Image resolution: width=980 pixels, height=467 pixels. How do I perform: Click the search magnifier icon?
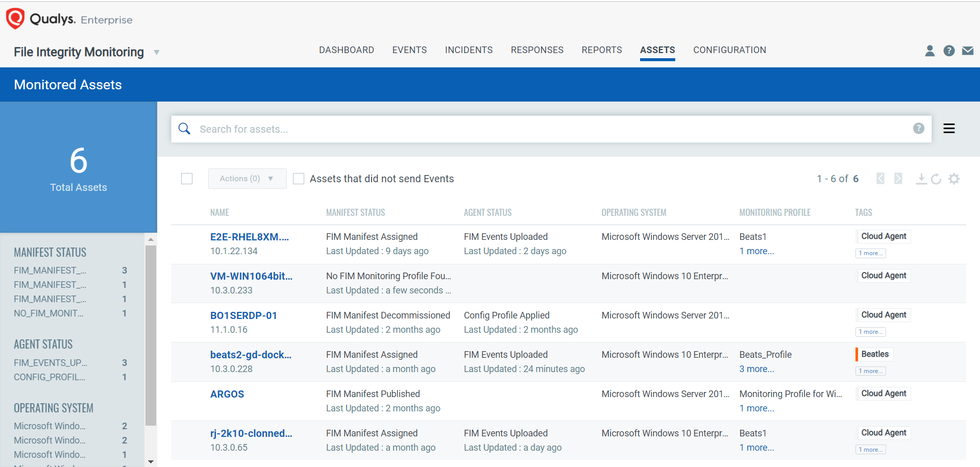184,129
